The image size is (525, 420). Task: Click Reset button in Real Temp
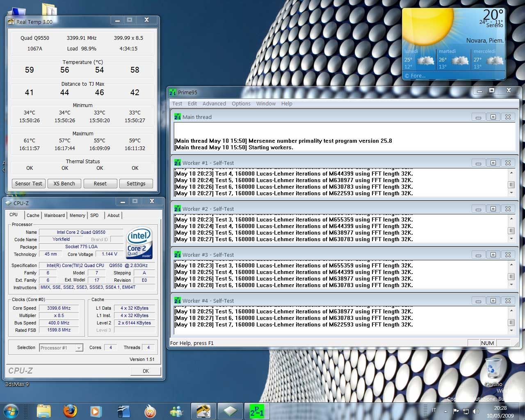click(100, 184)
